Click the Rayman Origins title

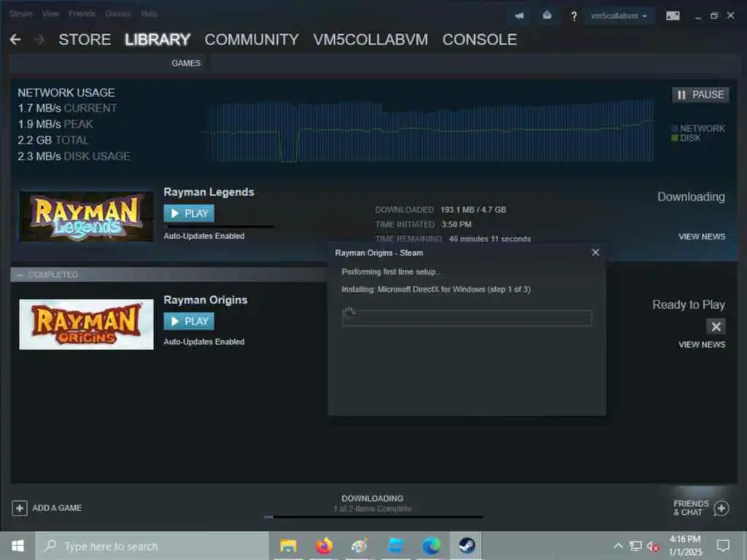click(x=205, y=300)
